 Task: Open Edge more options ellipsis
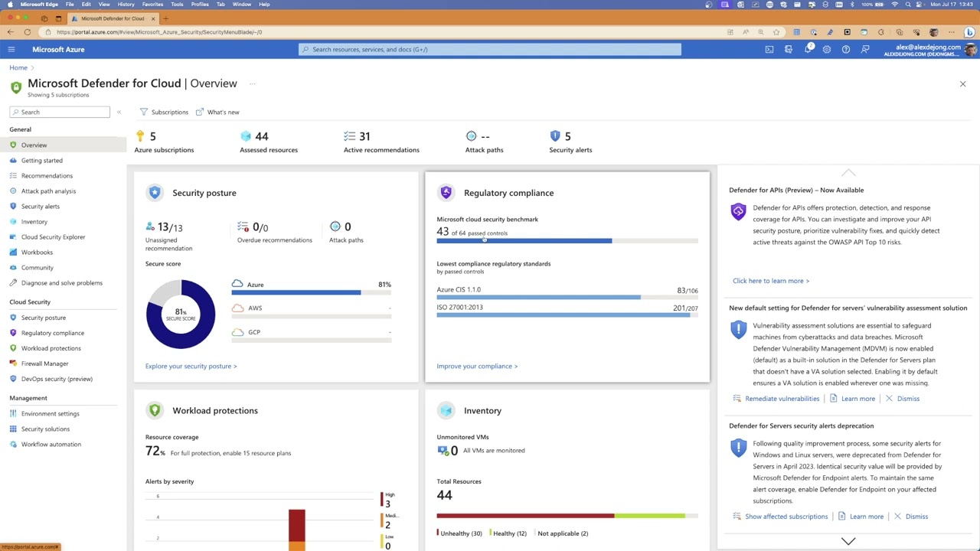pyautogui.click(x=950, y=32)
